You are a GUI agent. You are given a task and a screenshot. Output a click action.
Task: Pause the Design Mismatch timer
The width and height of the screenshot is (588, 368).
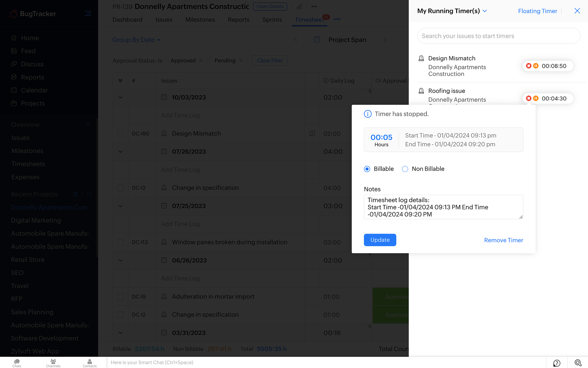536,66
